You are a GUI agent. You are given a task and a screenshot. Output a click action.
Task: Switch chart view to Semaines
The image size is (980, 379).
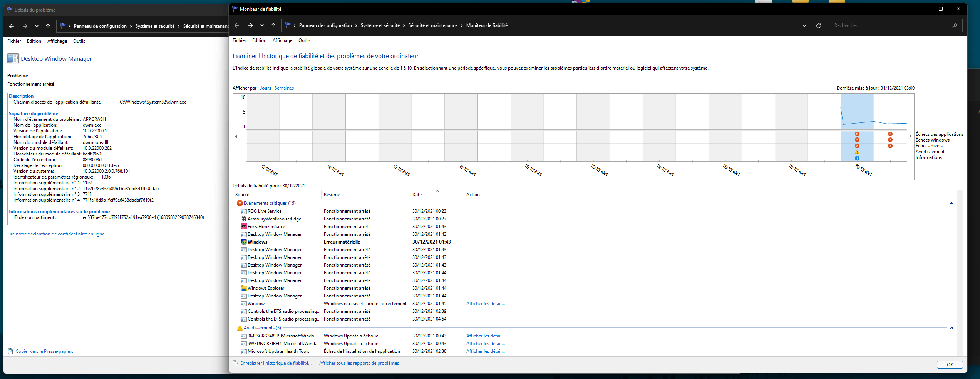(284, 88)
